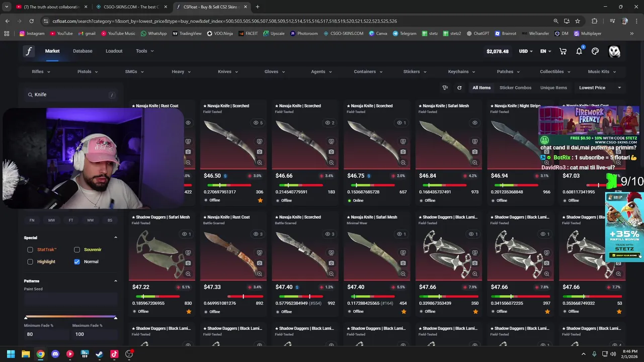This screenshot has width=644, height=362.
Task: Open the Lowest Price sort dropdown
Action: point(600,87)
